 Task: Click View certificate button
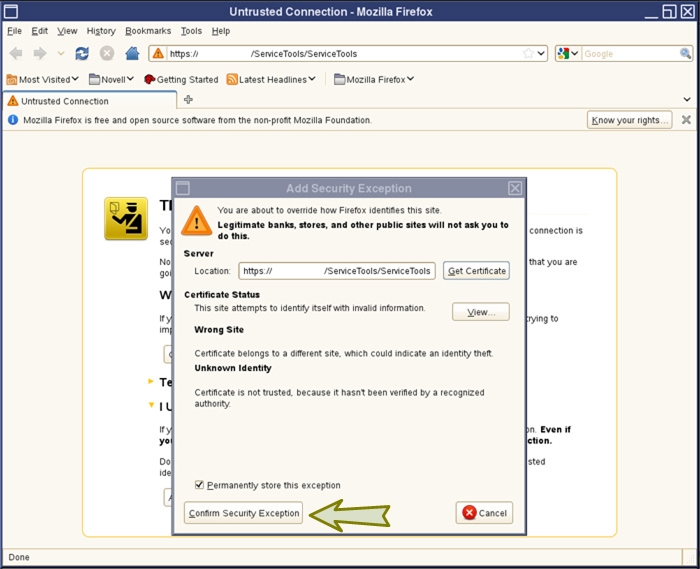(x=481, y=312)
